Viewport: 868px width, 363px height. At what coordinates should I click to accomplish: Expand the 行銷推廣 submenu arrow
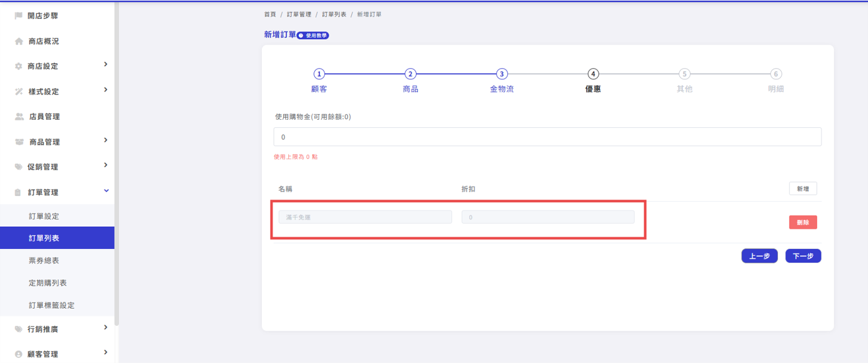pos(106,327)
